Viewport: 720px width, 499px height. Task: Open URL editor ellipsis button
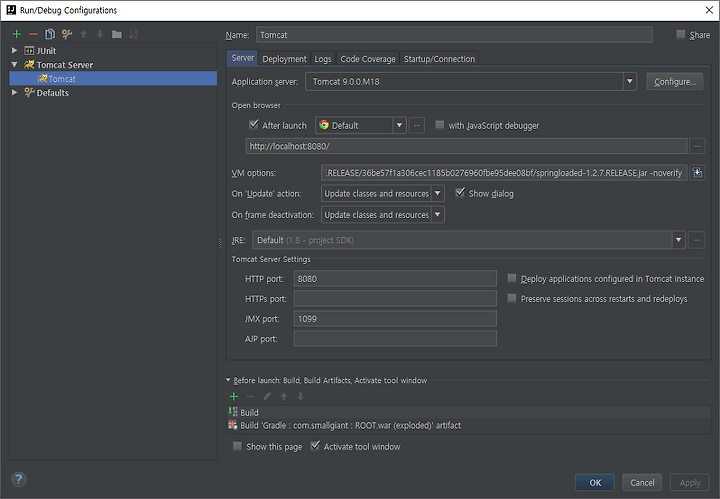pyautogui.click(x=697, y=146)
